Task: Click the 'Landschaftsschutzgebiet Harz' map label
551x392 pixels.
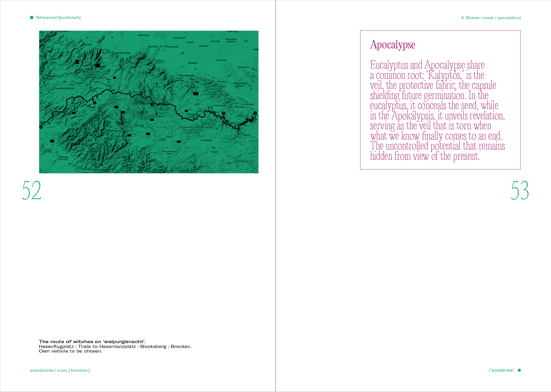Action: 193,130
